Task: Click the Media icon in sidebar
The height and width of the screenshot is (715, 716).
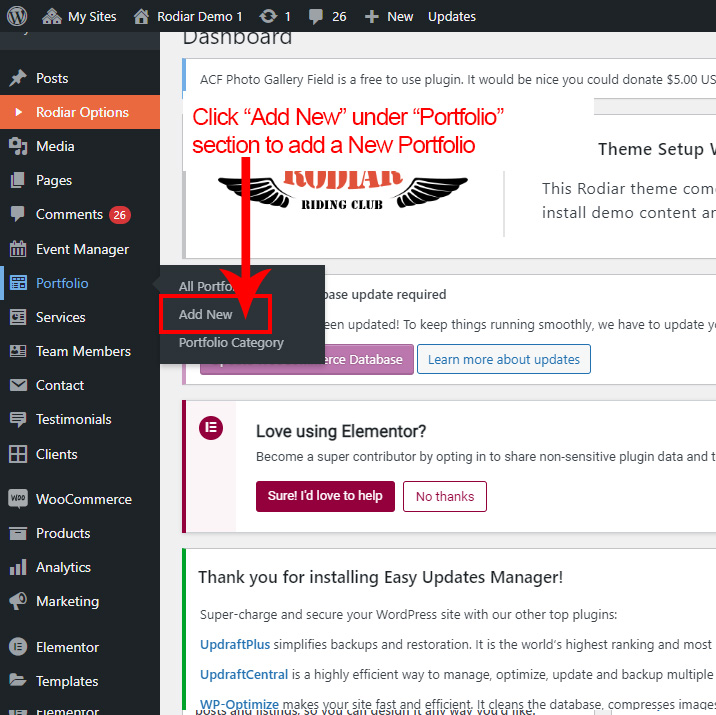Action: [x=18, y=146]
